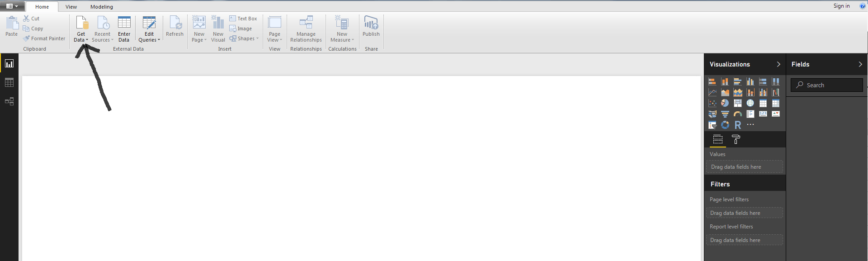Screen dimensions: 868x261
Task: Select the card visual showing 123
Action: pyautogui.click(x=763, y=114)
